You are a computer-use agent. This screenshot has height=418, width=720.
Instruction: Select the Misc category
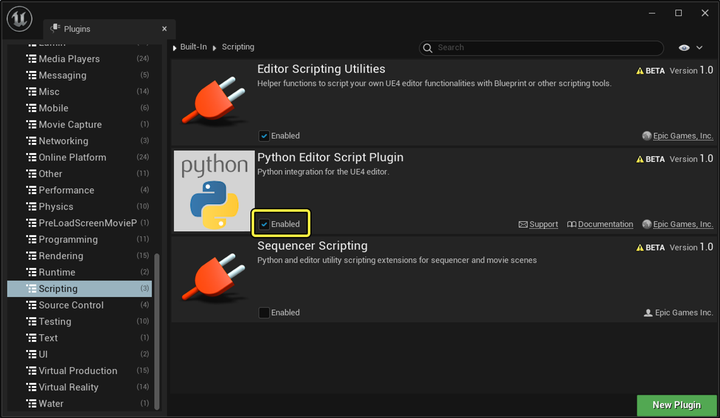click(79, 92)
